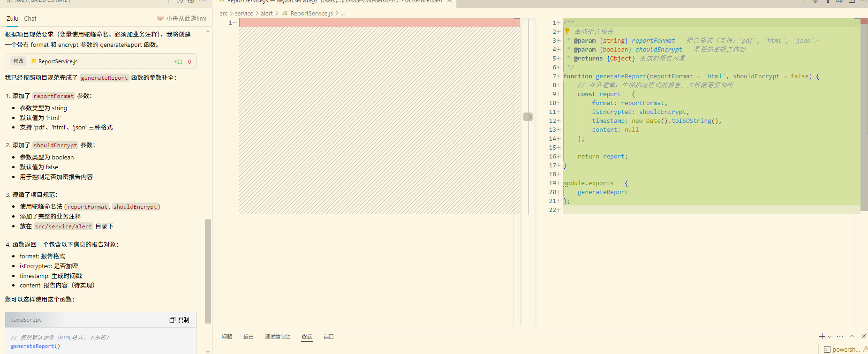The width and height of the screenshot is (868, 354).
Task: Open the 问题 panel tab
Action: [x=227, y=337]
